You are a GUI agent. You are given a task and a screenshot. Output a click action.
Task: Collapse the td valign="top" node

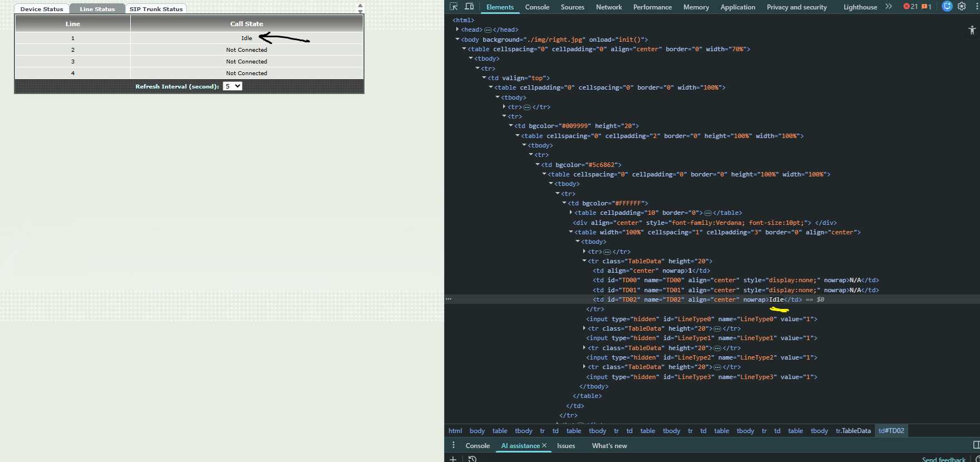tap(484, 78)
